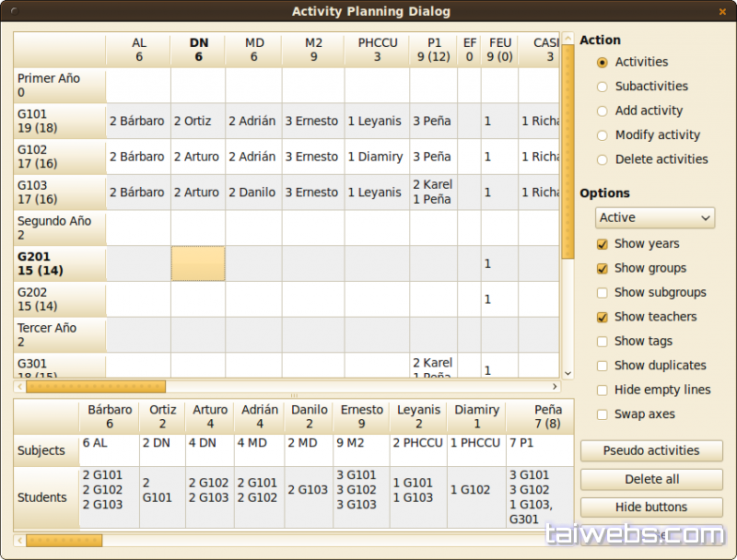Viewport: 737px width, 560px height.
Task: Enable the Hide empty lines option
Action: [602, 391]
